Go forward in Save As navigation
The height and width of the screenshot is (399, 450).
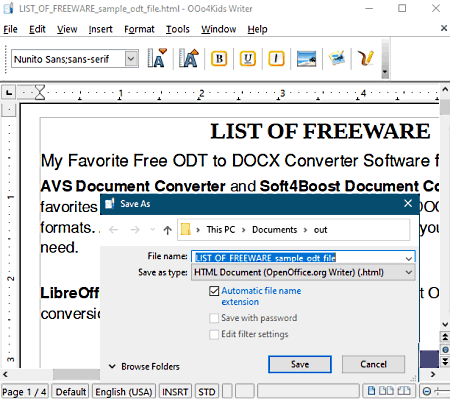(135, 230)
